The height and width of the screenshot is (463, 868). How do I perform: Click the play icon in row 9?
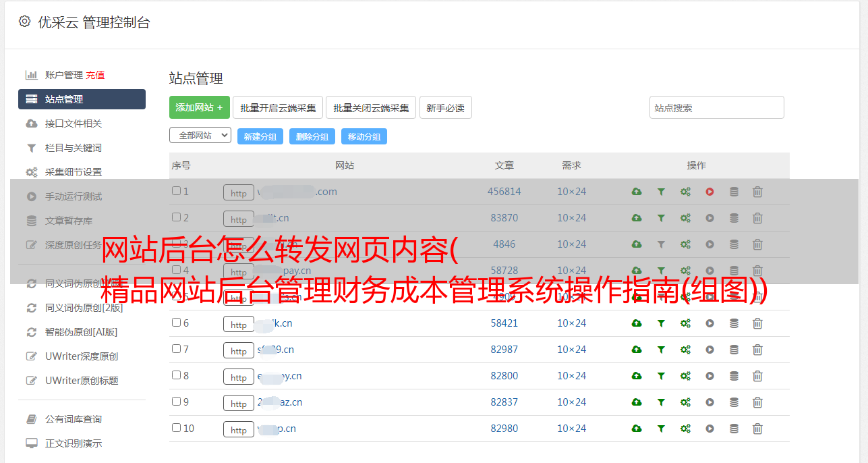710,402
